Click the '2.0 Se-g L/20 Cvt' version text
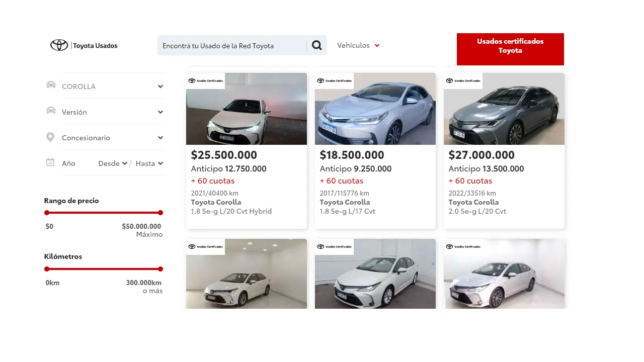 477,211
